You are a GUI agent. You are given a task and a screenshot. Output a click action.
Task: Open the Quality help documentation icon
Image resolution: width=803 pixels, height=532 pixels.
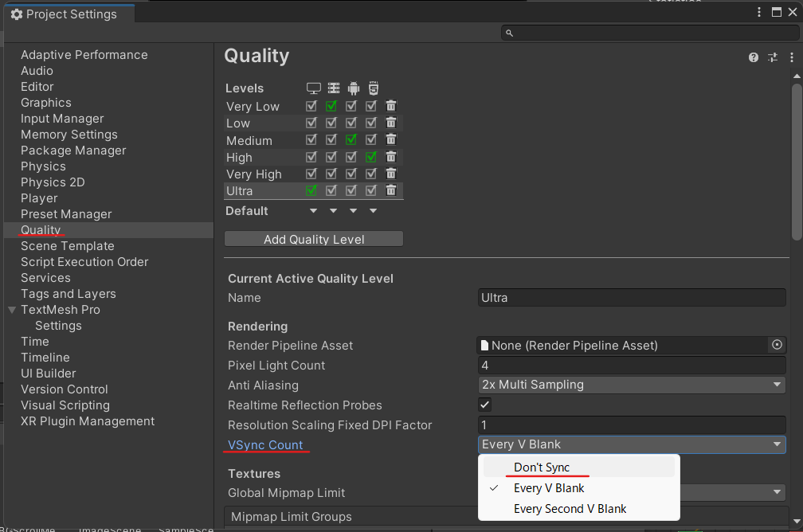tap(754, 57)
